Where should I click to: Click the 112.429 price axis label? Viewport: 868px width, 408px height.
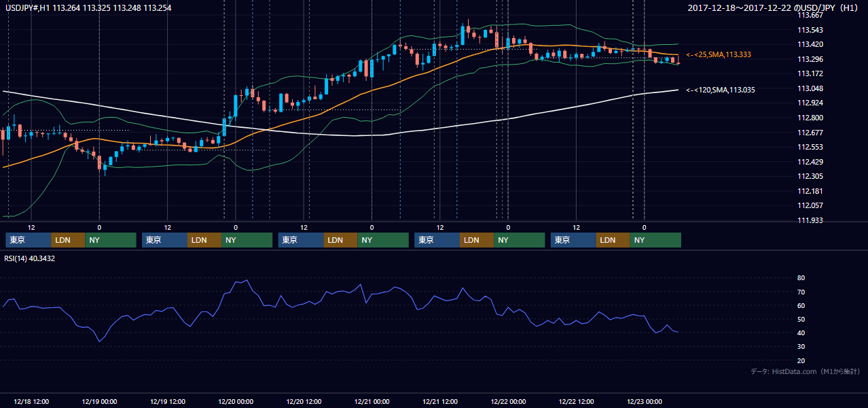click(x=810, y=162)
